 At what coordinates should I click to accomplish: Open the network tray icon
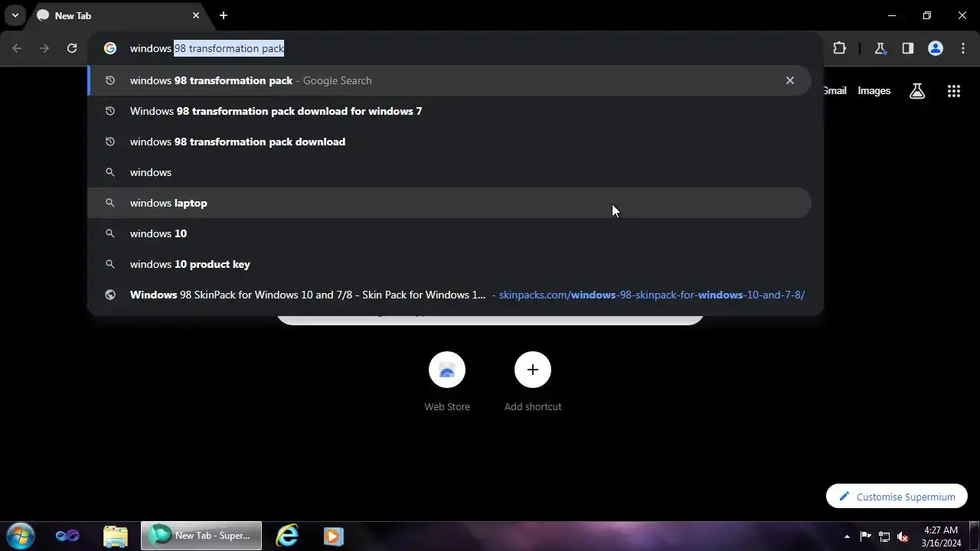(884, 536)
